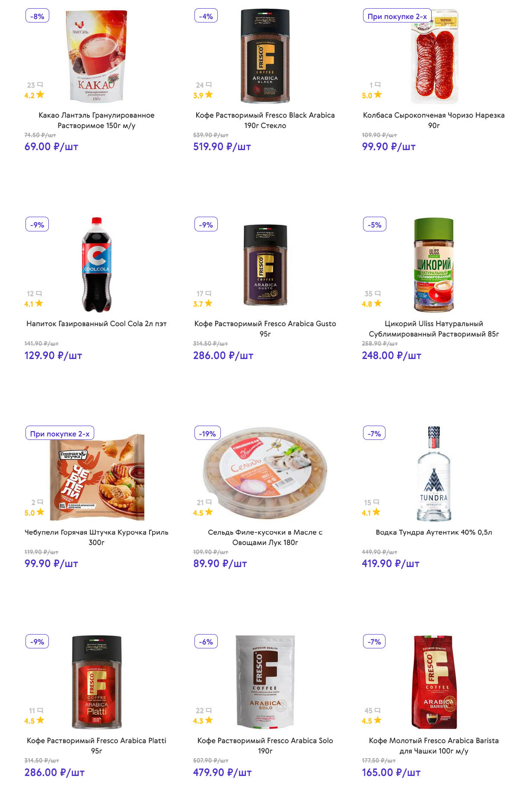532x795 pixels.
Task: Open the Cool Cola bottle image
Action: [x=96, y=265]
